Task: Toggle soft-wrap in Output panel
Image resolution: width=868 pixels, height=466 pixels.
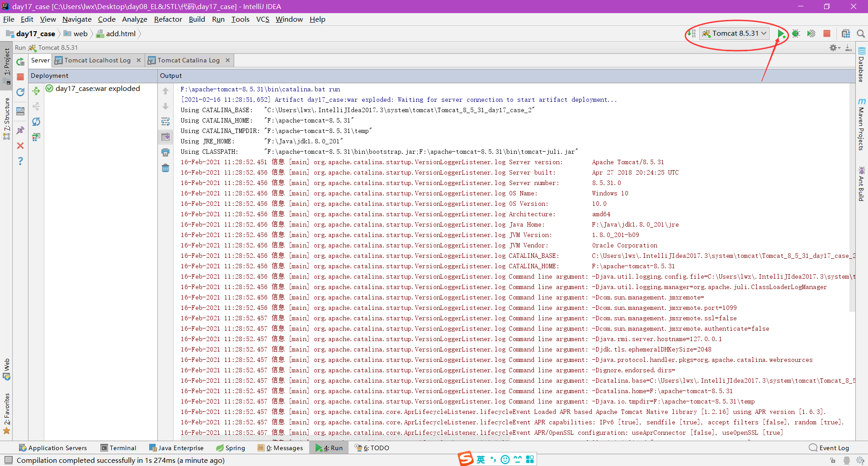Action: click(x=165, y=122)
